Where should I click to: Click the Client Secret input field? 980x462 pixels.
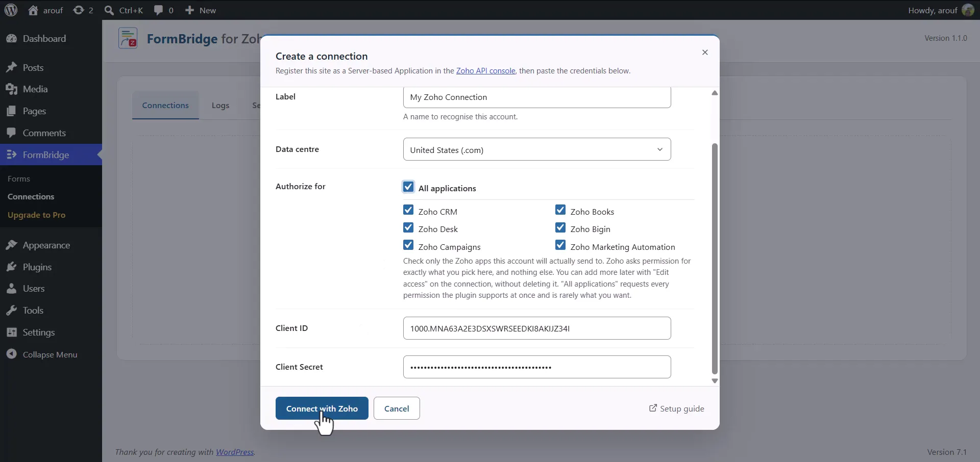(x=537, y=367)
